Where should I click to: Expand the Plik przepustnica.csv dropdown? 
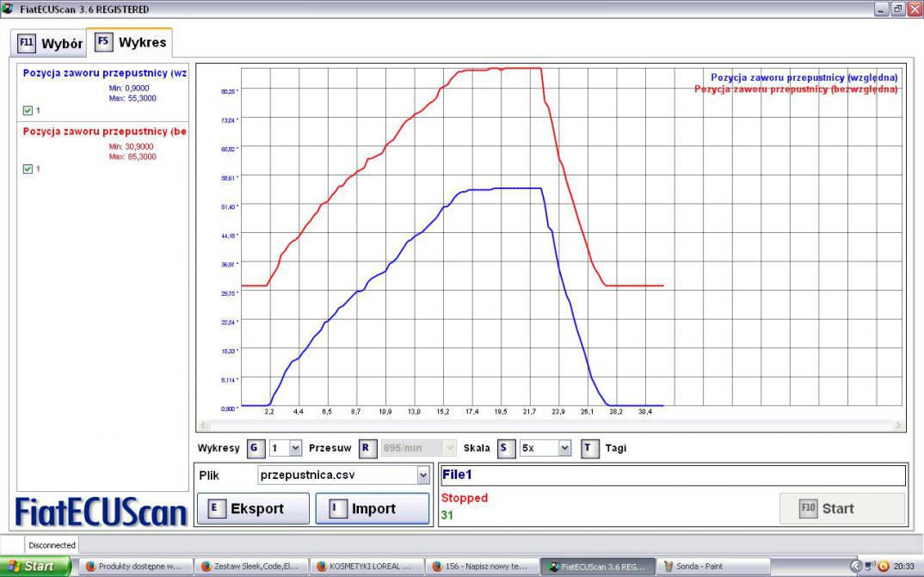[x=422, y=476]
